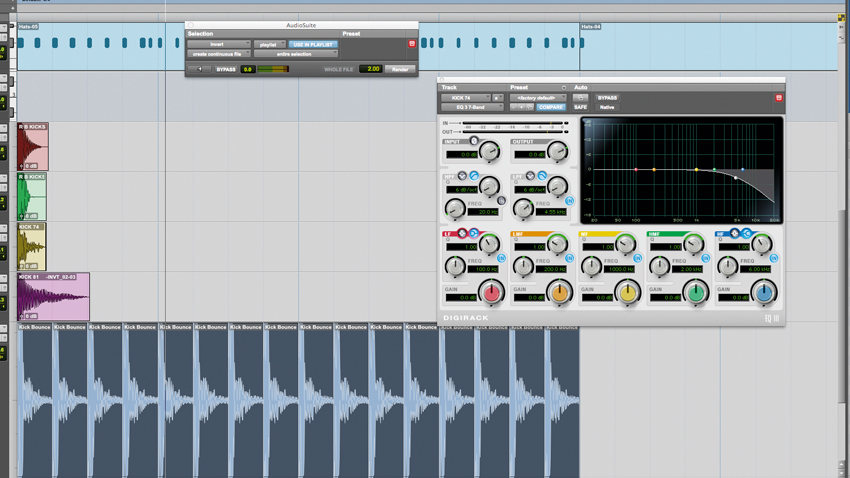
Task: Select the LF peak filter type icon
Action: click(462, 233)
